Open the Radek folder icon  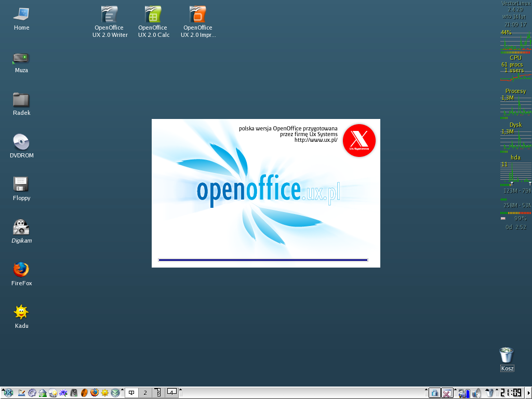coord(21,100)
